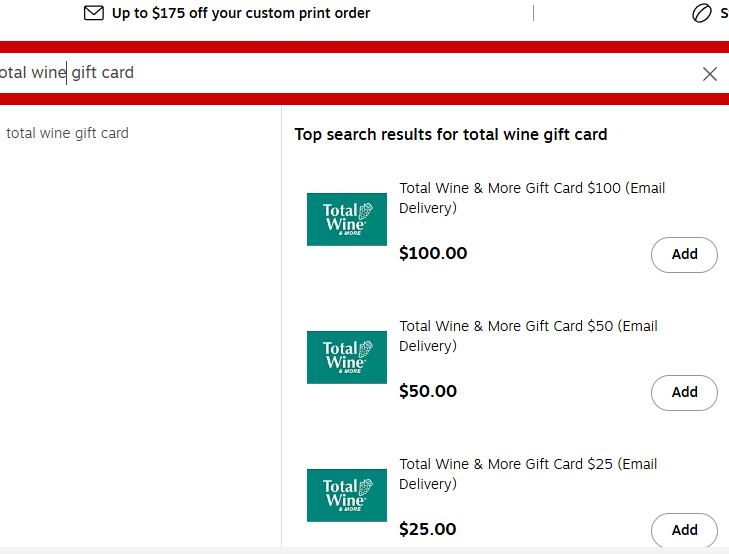The image size is (729, 554).
Task: Click the leaf icon in top banner
Action: pos(701,13)
